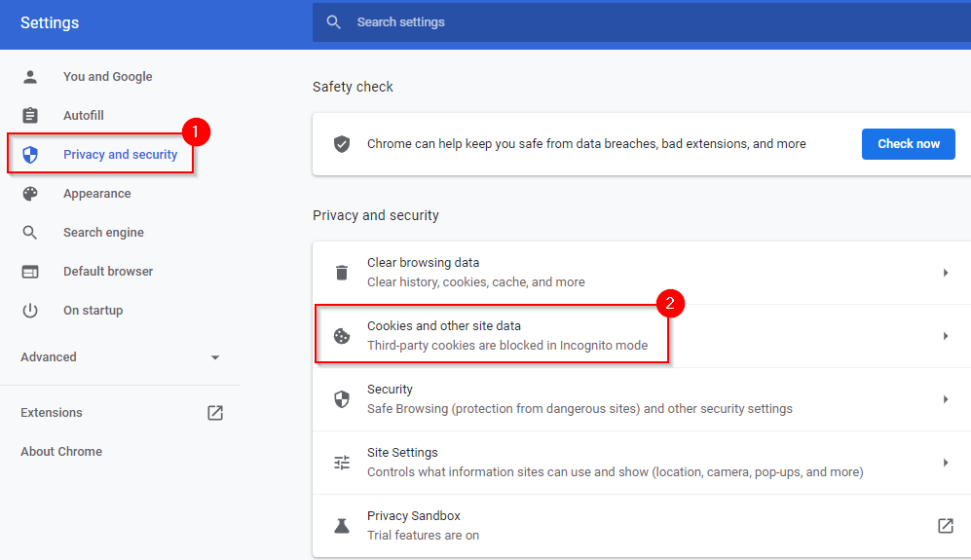
Task: Expand the Advanced section arrow
Action: click(215, 357)
